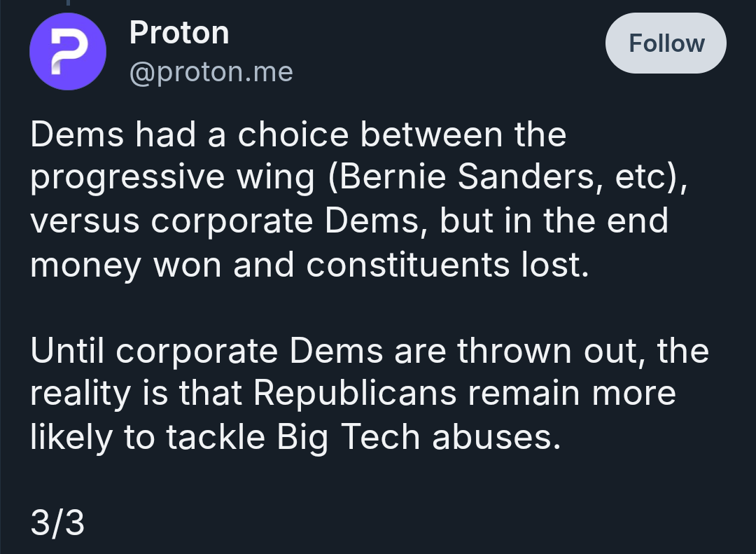Open the post via first paragraph text
The height and width of the screenshot is (554, 756).
click(x=358, y=200)
